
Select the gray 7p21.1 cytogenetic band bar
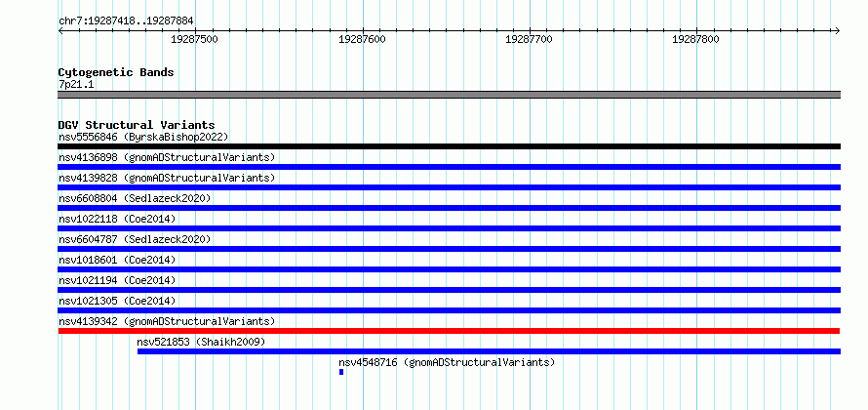click(449, 95)
